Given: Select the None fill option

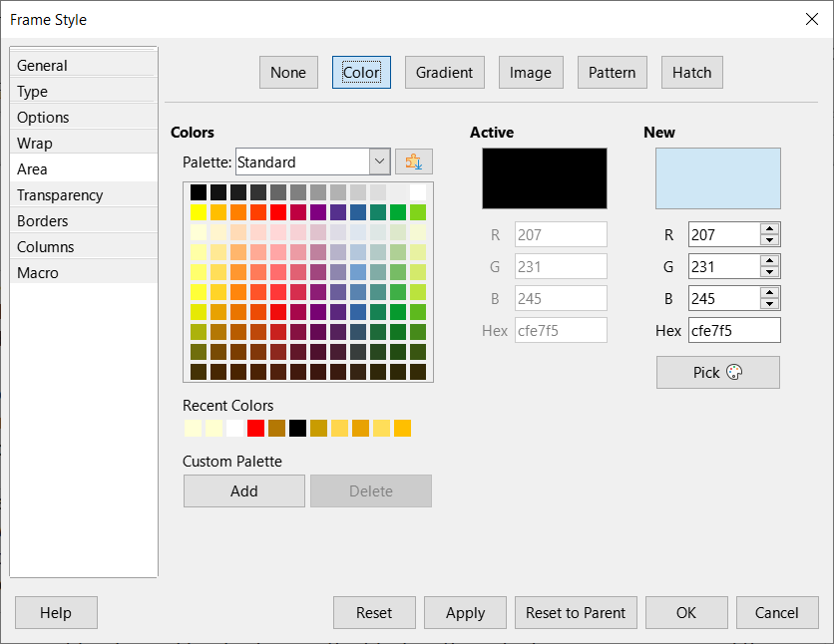Looking at the screenshot, I should point(288,72).
